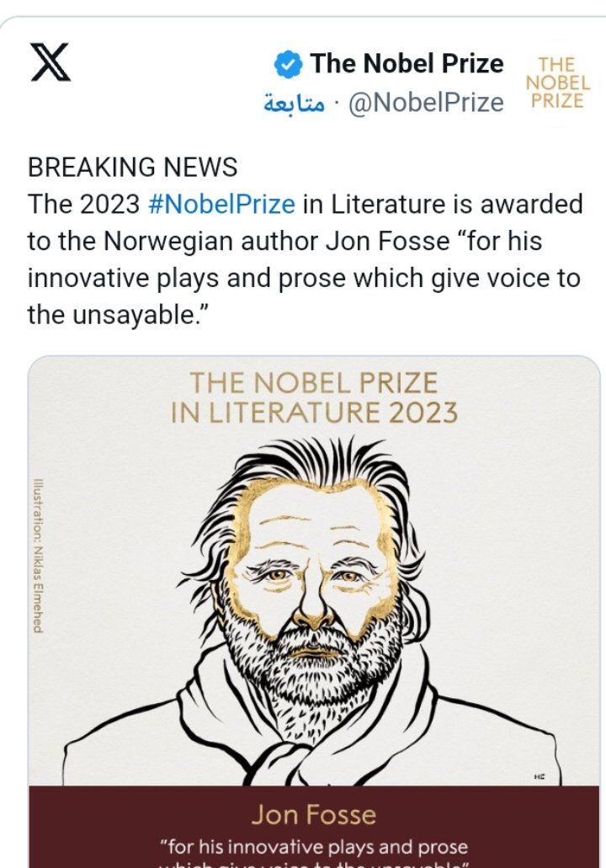Image resolution: width=606 pixels, height=868 pixels.
Task: Open The Nobel Prize account name
Action: [407, 63]
